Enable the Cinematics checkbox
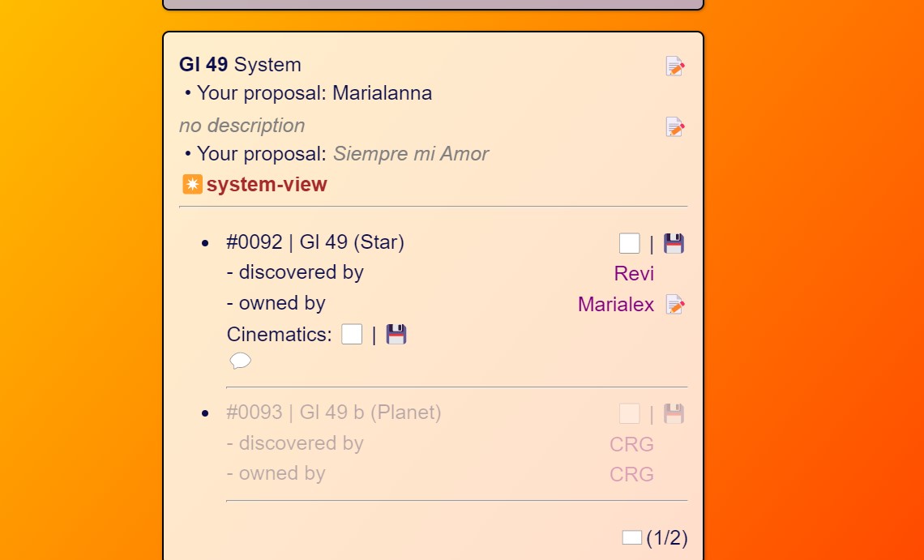Viewport: 924px width, 560px height. 352,334
